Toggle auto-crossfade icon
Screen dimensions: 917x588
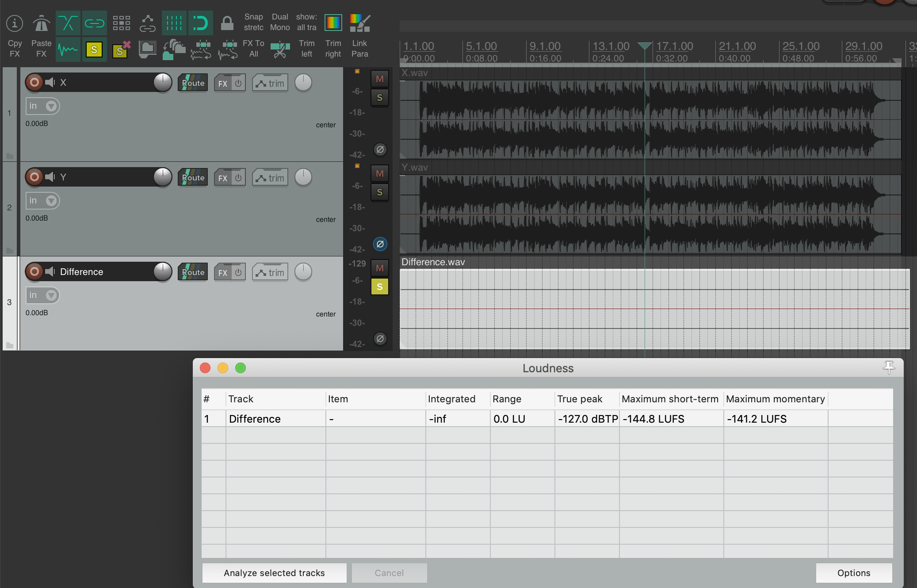68,23
